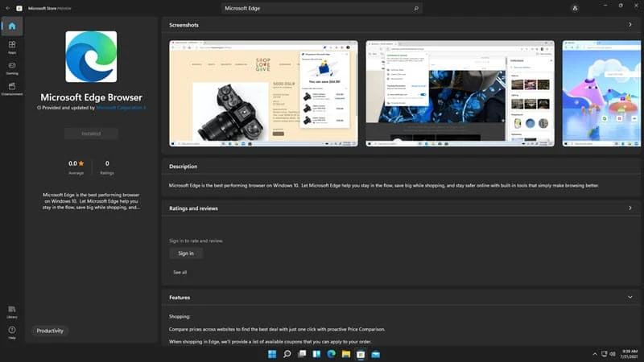The image size is (644, 362).
Task: Open the Library in sidebar
Action: click(x=12, y=312)
